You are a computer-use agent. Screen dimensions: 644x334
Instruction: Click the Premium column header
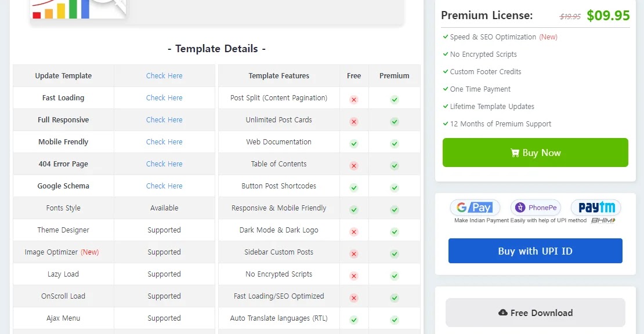pyautogui.click(x=395, y=75)
